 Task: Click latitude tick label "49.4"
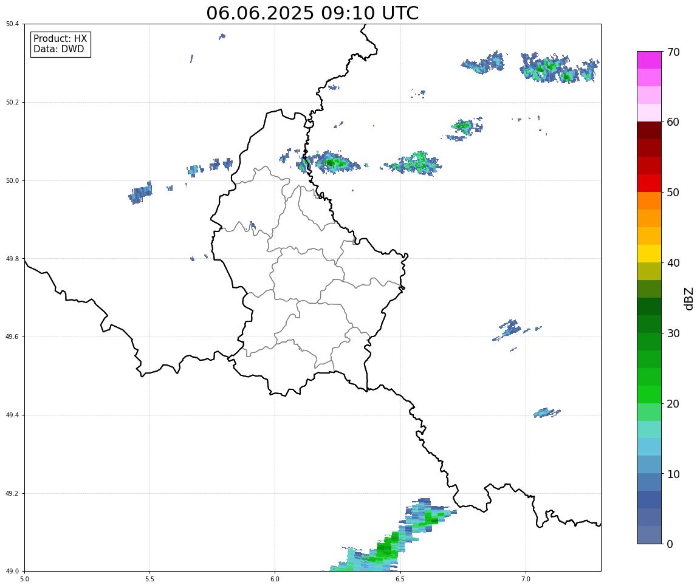12,415
